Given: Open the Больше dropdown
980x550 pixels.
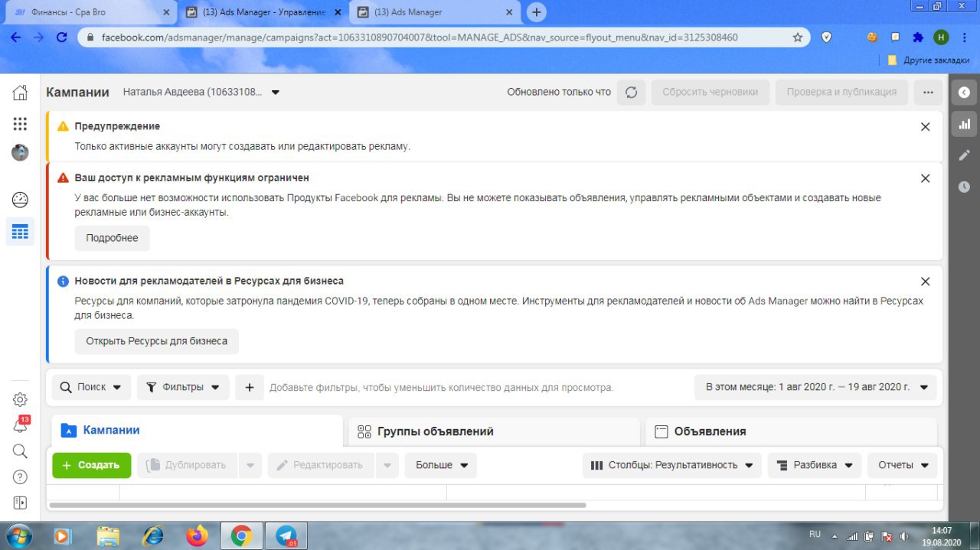Looking at the screenshot, I should coord(441,465).
